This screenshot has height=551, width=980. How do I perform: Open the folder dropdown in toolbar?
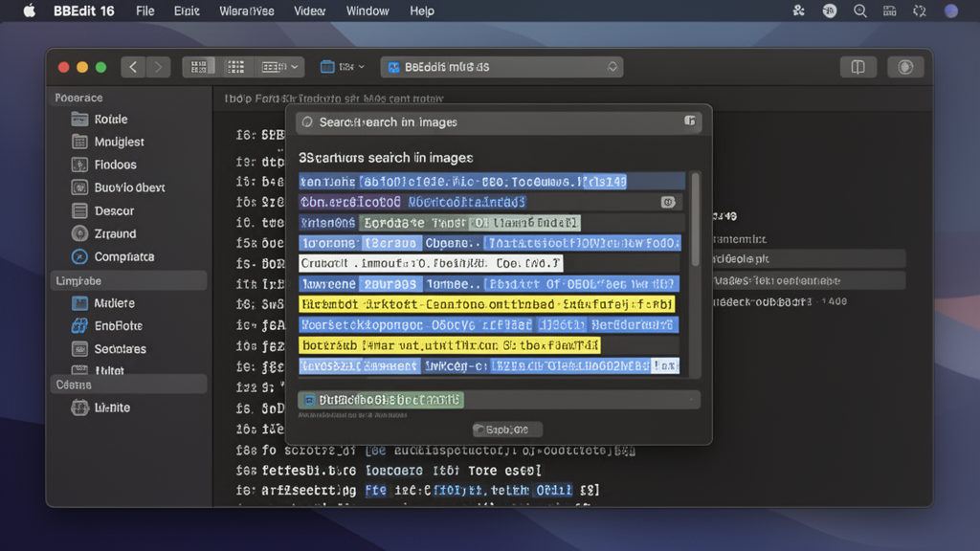tap(342, 67)
